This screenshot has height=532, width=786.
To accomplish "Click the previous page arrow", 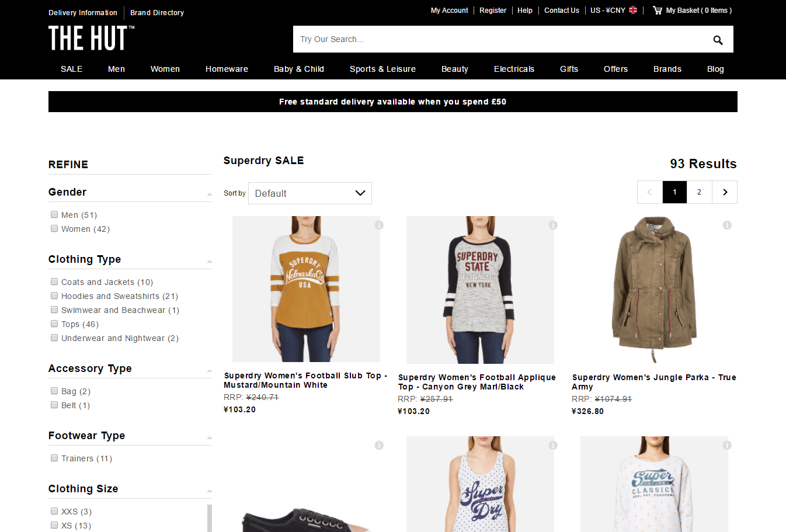I will (x=650, y=192).
